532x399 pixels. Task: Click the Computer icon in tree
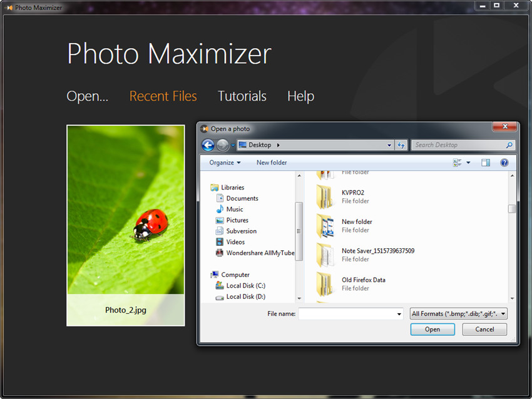coord(215,275)
